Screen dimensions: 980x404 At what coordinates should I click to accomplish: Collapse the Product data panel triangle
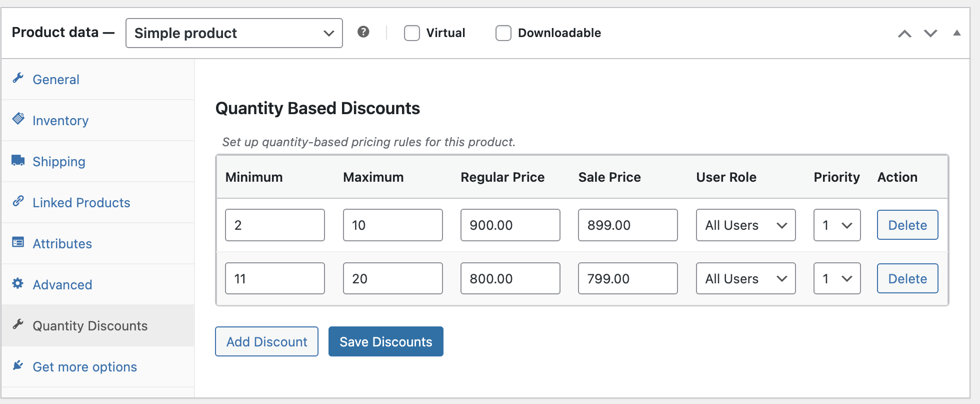click(956, 33)
